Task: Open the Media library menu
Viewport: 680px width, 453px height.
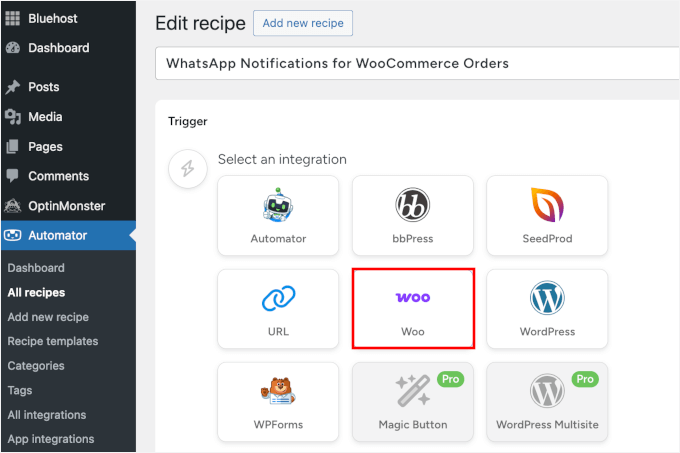Action: 45,117
